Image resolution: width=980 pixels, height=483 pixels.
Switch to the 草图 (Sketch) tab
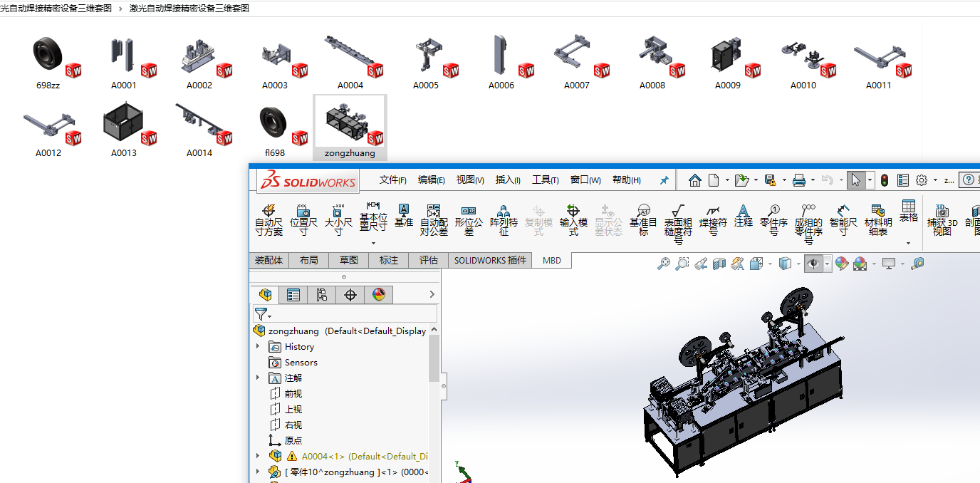[348, 261]
